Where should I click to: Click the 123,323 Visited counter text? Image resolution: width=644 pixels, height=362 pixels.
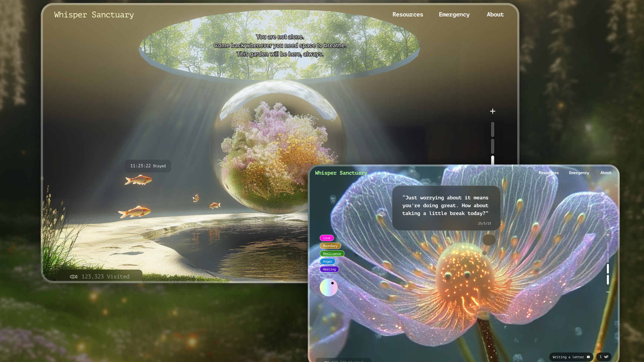click(x=105, y=277)
